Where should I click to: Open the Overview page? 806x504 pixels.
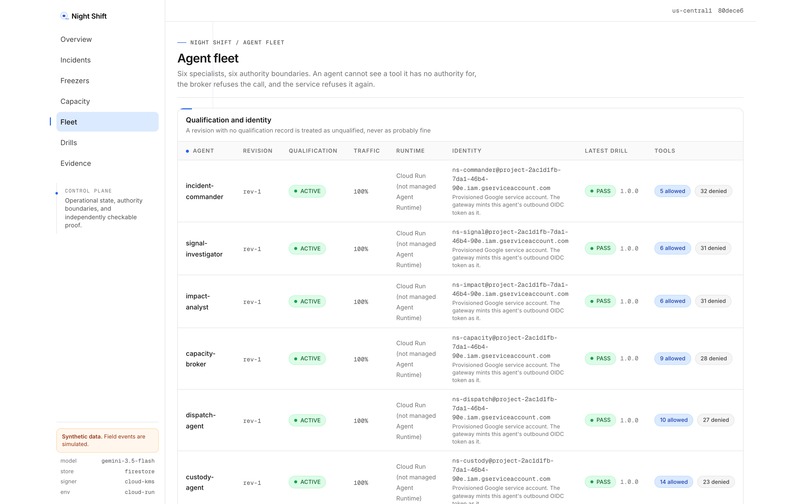point(76,40)
